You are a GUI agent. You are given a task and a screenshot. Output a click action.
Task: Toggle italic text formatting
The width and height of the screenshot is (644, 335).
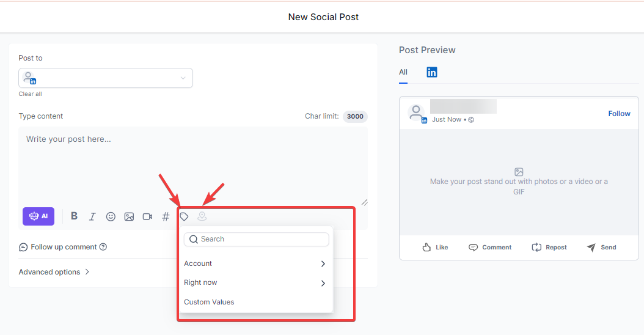point(92,216)
